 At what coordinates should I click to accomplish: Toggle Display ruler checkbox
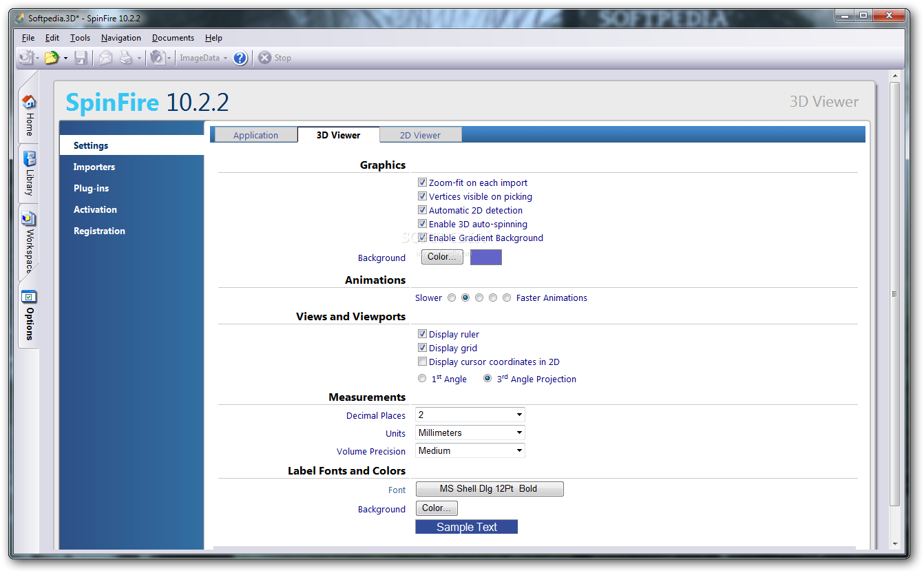click(x=423, y=334)
